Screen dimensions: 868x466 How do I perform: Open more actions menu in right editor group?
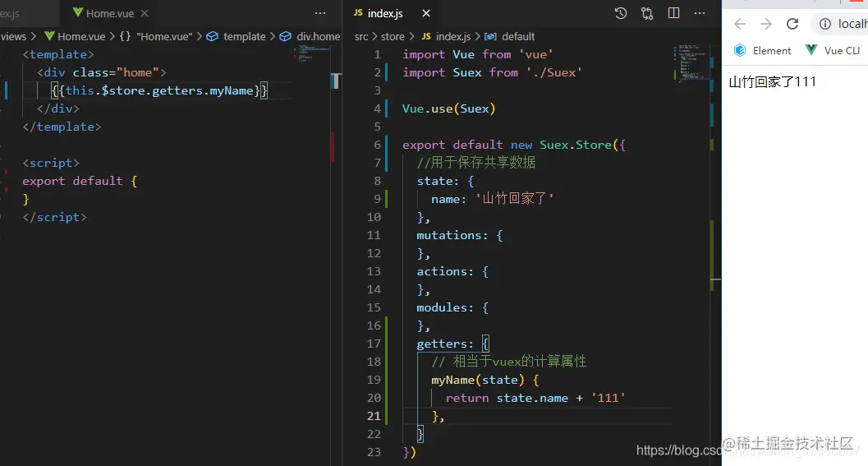click(x=700, y=13)
